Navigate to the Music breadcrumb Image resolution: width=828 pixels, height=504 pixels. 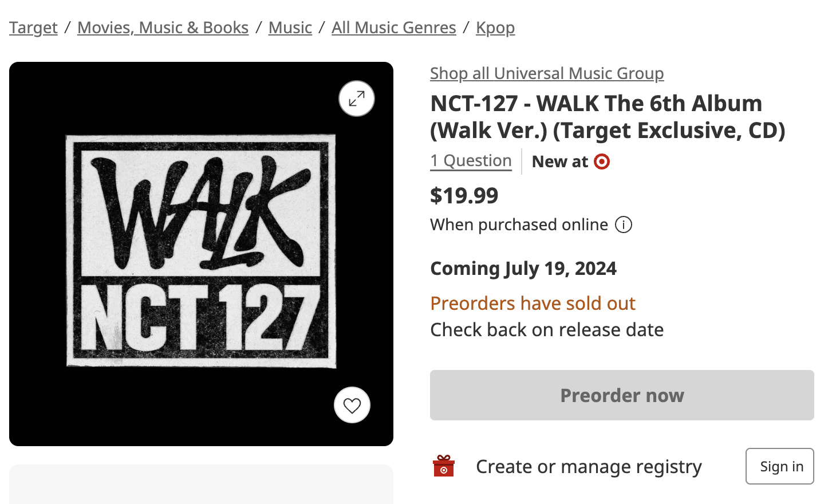click(x=290, y=27)
